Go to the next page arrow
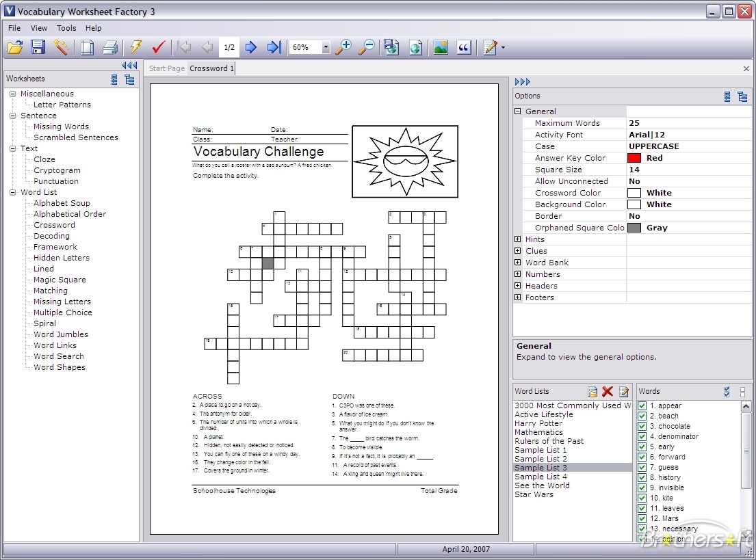The image size is (756, 560). [x=250, y=47]
